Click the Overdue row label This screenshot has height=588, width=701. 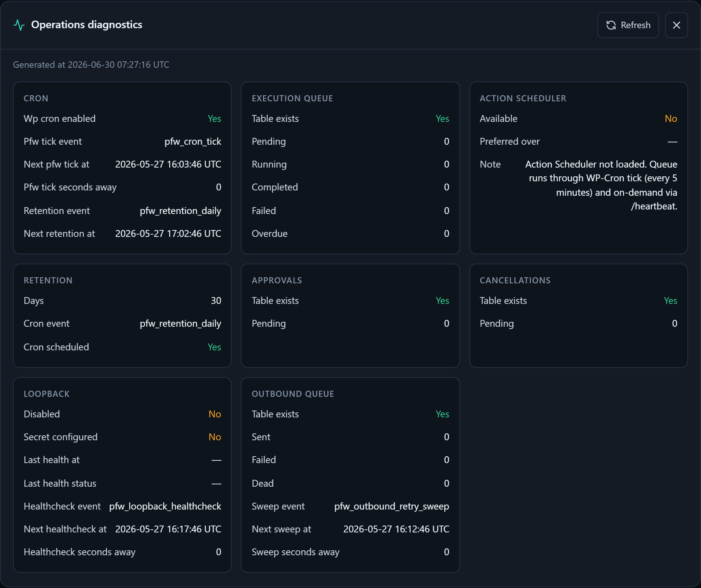(270, 234)
